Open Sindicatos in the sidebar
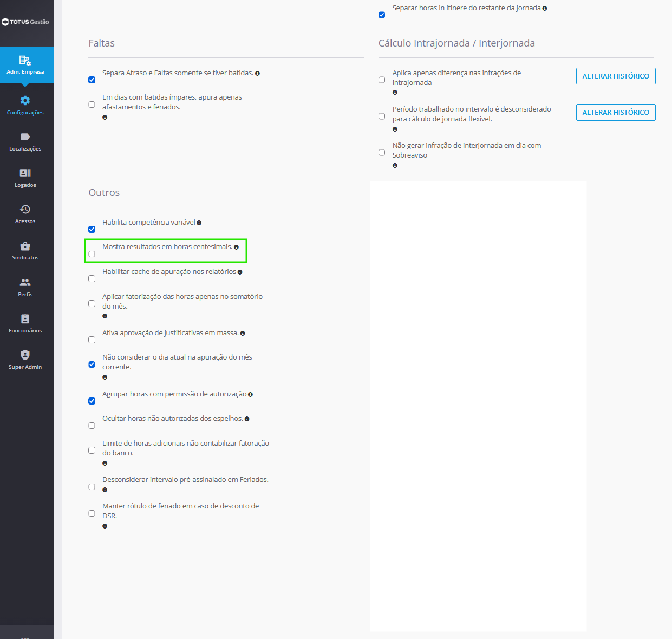This screenshot has height=639, width=672. tap(25, 251)
